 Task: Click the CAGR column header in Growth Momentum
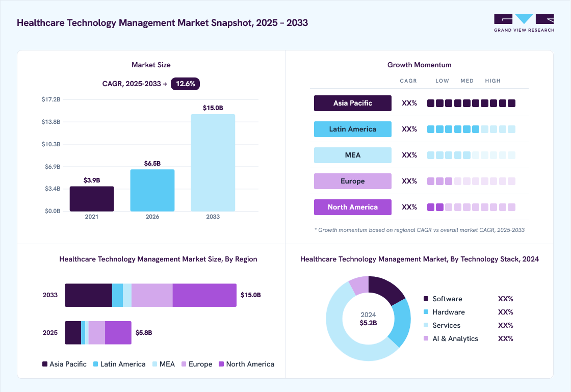tap(408, 81)
